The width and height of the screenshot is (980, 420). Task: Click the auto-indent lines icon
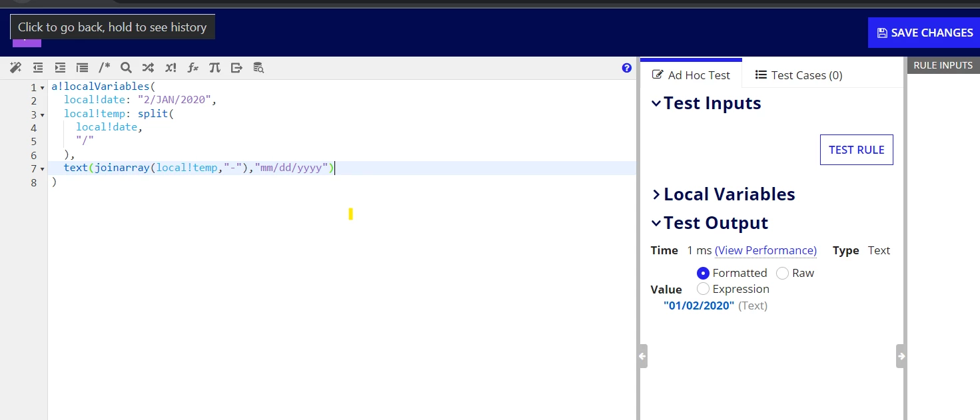point(82,67)
